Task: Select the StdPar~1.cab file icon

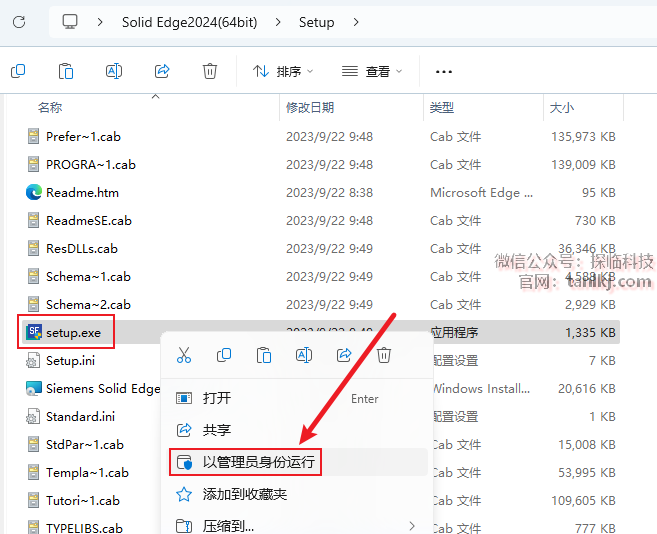Action: point(34,444)
